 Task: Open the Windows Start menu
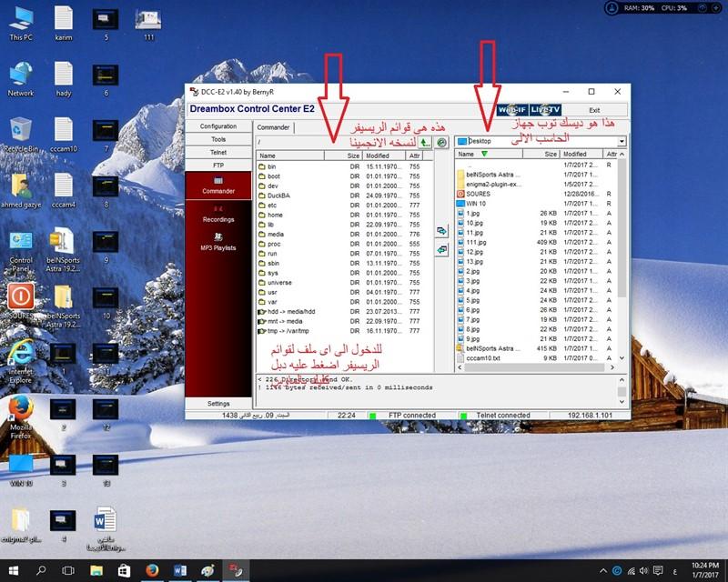pos(14,570)
